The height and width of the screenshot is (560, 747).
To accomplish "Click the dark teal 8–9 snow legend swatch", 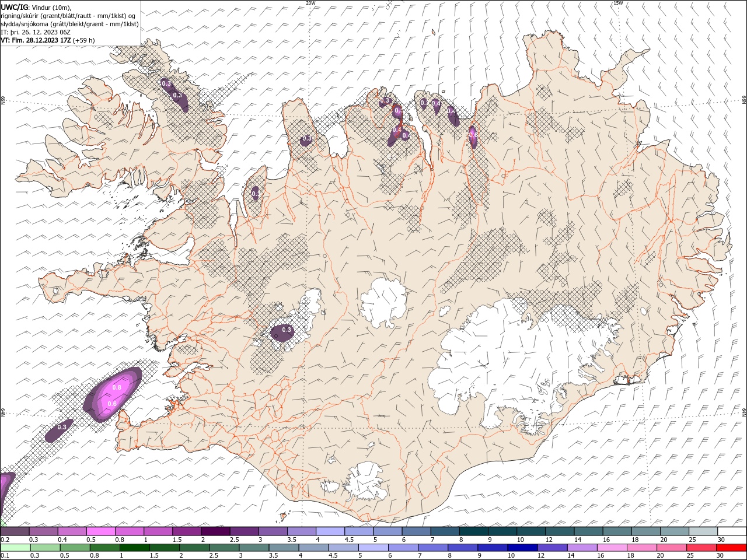I will pyautogui.click(x=474, y=531).
